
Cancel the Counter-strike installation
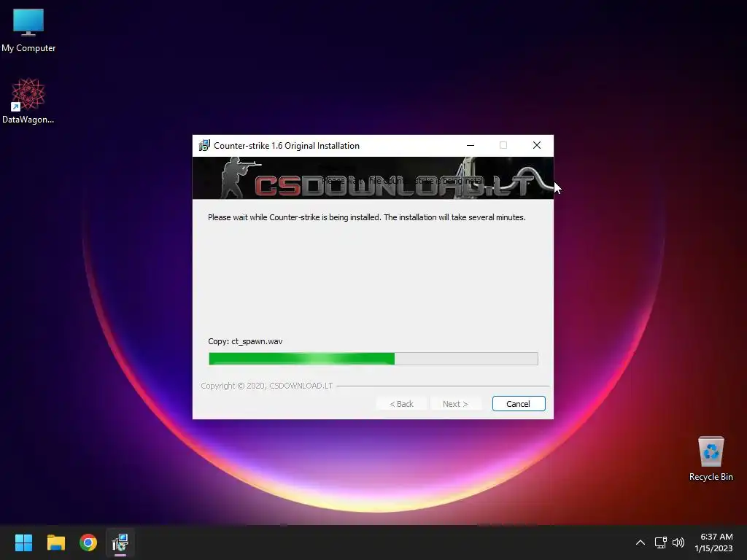coord(519,404)
